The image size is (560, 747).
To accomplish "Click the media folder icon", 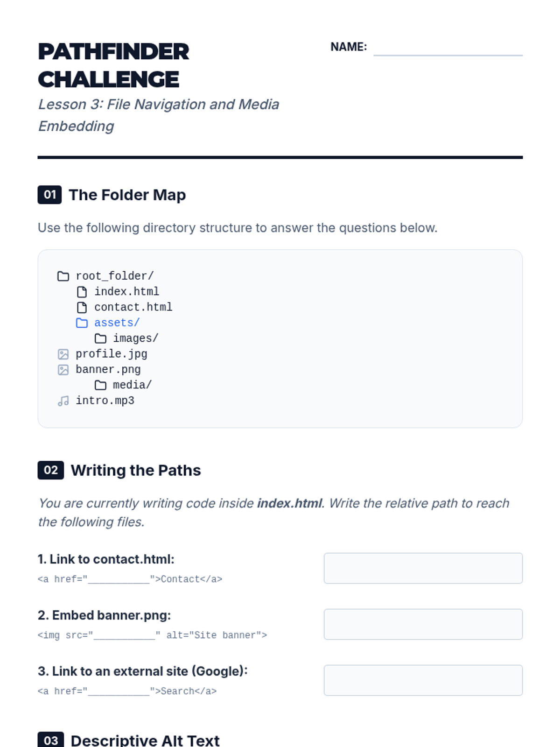I will (x=100, y=385).
